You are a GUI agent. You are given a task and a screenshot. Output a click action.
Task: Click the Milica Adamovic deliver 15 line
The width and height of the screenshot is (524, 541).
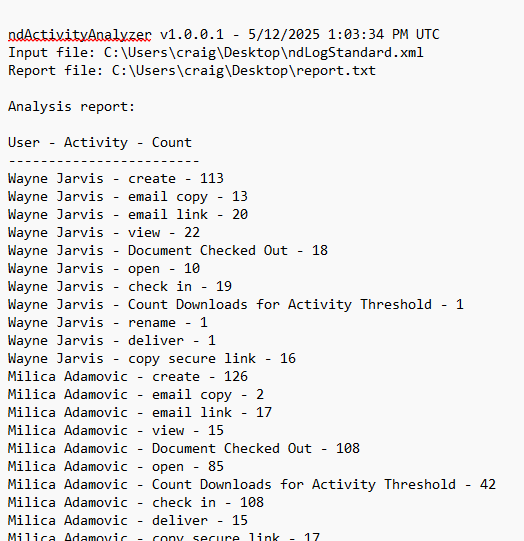click(128, 520)
